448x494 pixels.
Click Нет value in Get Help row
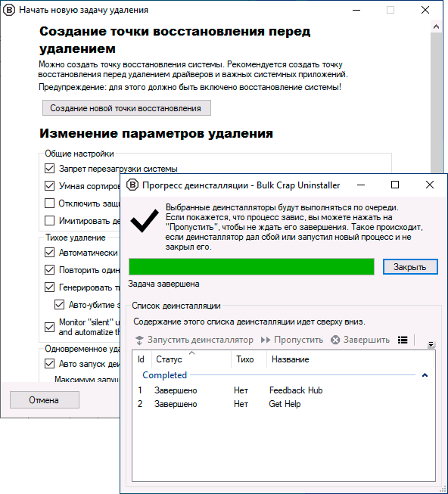click(241, 404)
